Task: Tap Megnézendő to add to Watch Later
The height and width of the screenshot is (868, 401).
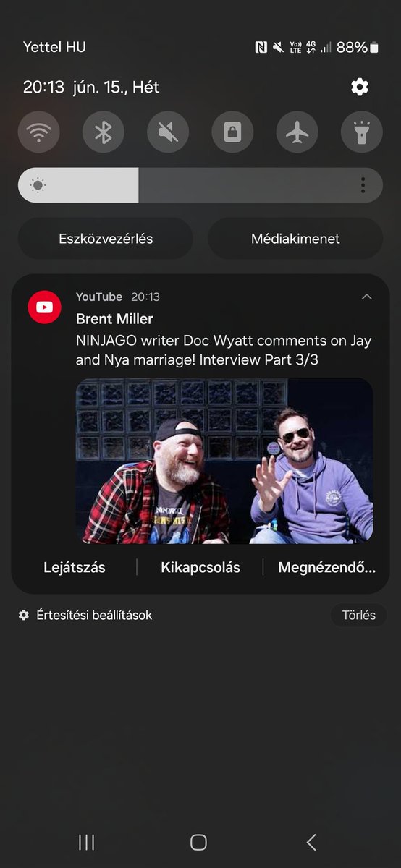Action: (327, 568)
